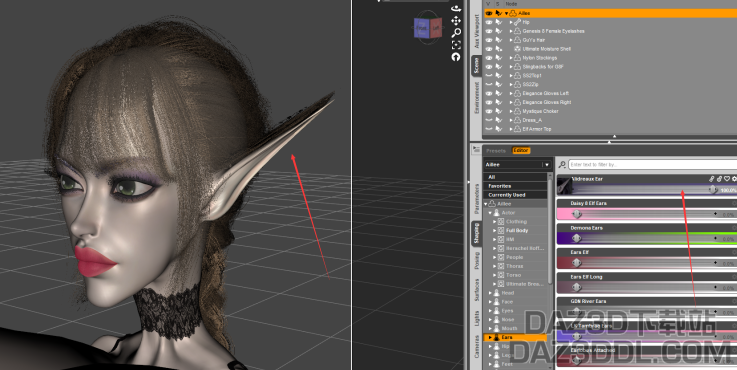
Task: Switch to the Posing tab
Action: click(x=477, y=260)
